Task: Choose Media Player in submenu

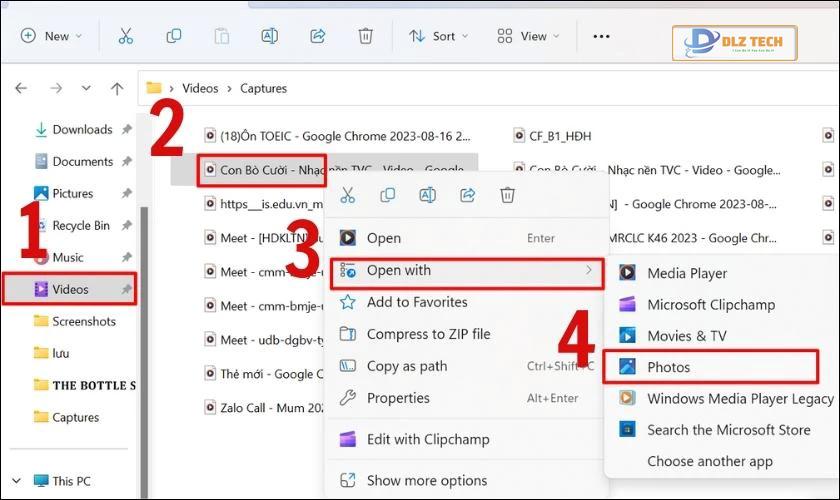Action: click(x=723, y=273)
